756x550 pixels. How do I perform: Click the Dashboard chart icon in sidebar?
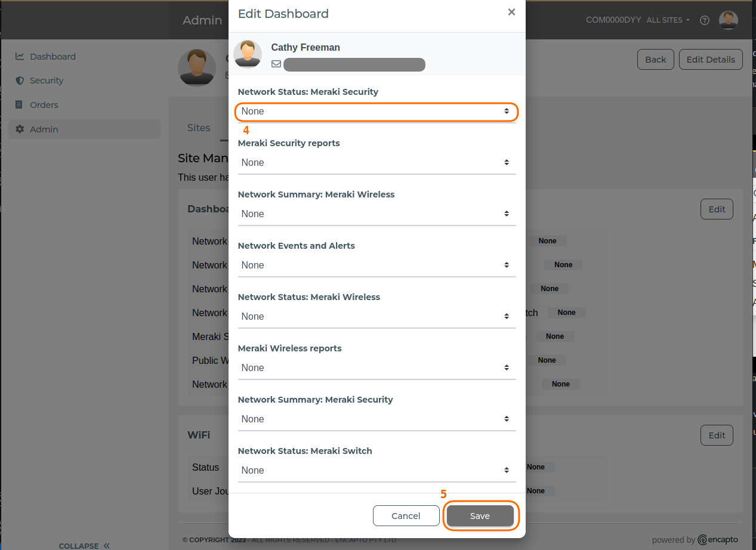click(x=20, y=57)
